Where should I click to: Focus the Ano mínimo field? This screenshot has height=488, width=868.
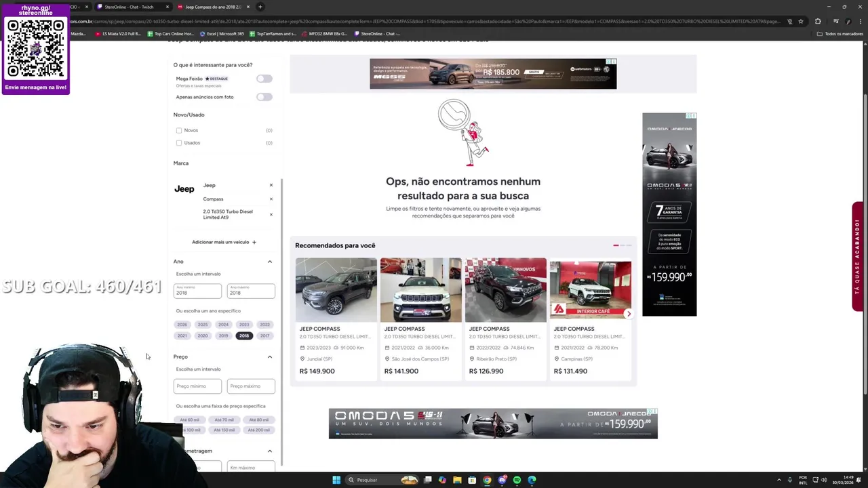click(197, 291)
